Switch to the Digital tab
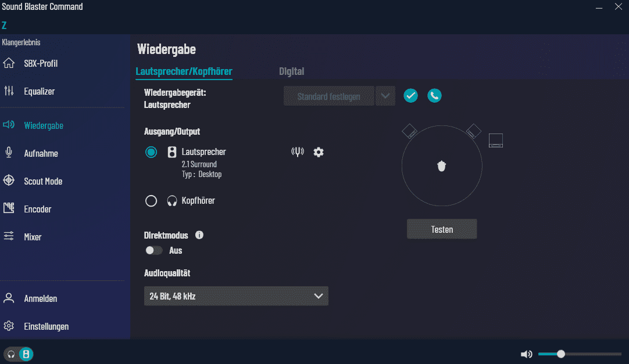629x364 pixels. [x=292, y=71]
